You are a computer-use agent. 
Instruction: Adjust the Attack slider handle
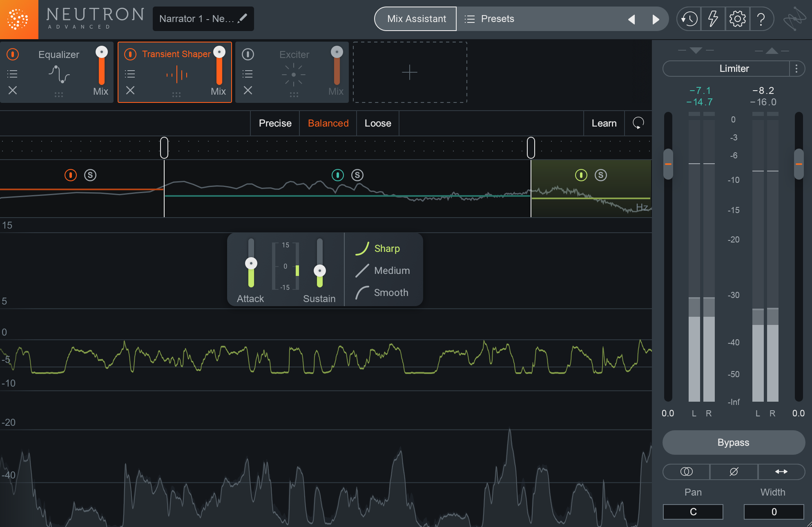(x=251, y=263)
